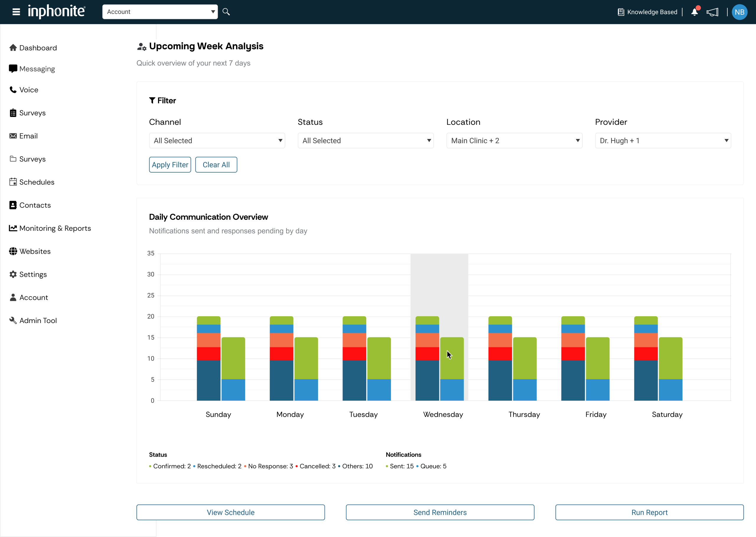Expand the Channel filter dropdown
The image size is (756, 537).
pos(217,140)
